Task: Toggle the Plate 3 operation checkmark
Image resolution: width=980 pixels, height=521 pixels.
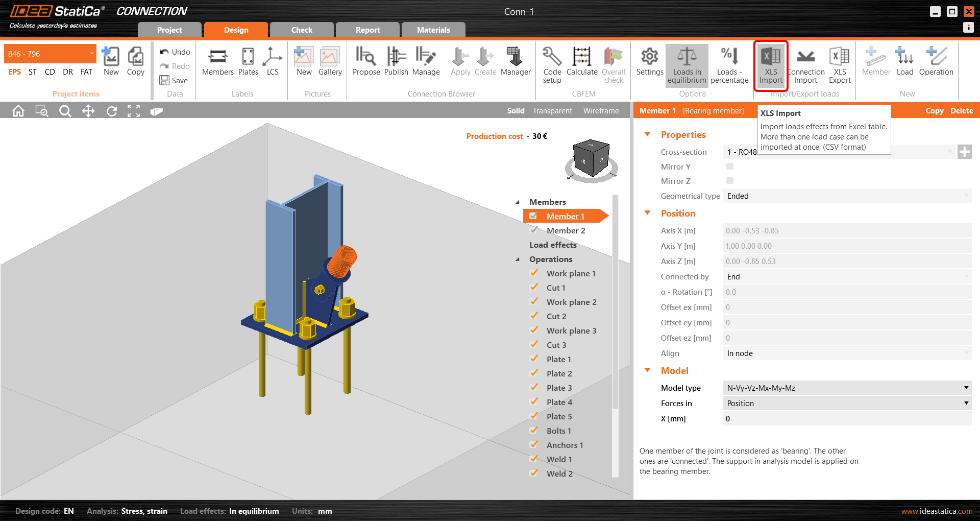Action: tap(534, 387)
